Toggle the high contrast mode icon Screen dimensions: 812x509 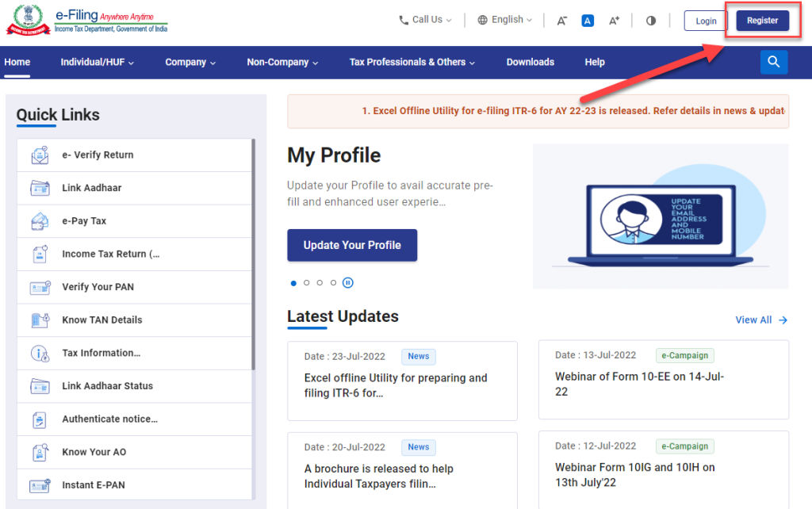pyautogui.click(x=651, y=21)
